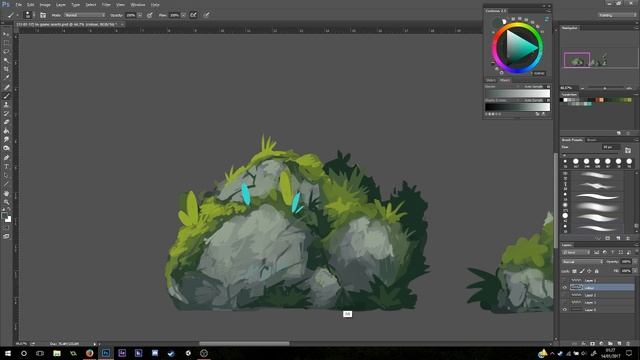The width and height of the screenshot is (640, 360).
Task: Open the Painting workspace dropdown
Action: coord(617,15)
